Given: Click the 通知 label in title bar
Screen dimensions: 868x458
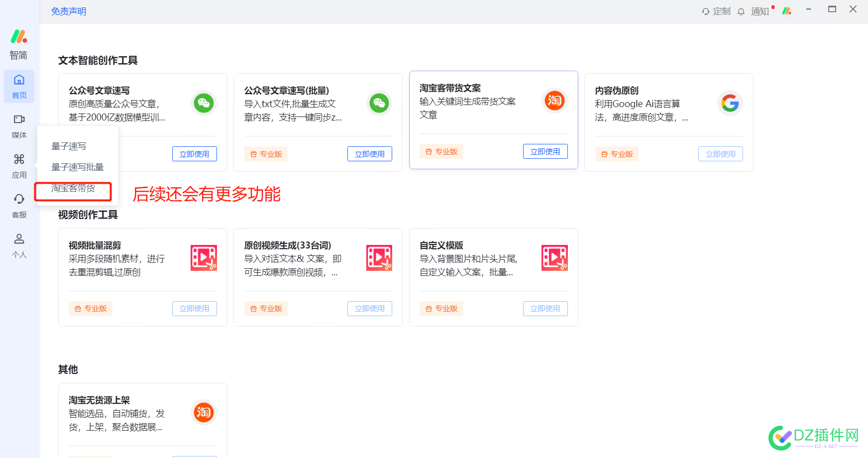Looking at the screenshot, I should [760, 11].
